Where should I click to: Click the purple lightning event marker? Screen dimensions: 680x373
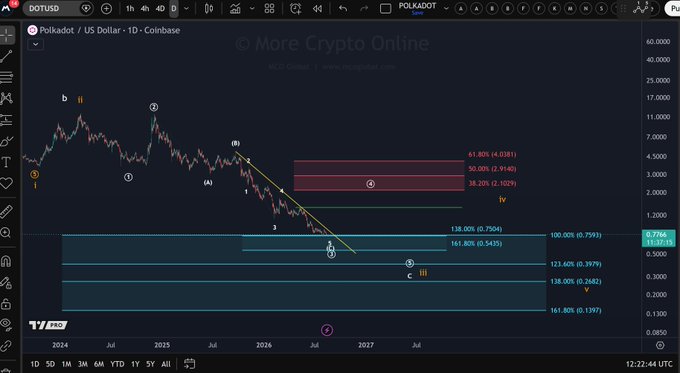click(x=327, y=330)
